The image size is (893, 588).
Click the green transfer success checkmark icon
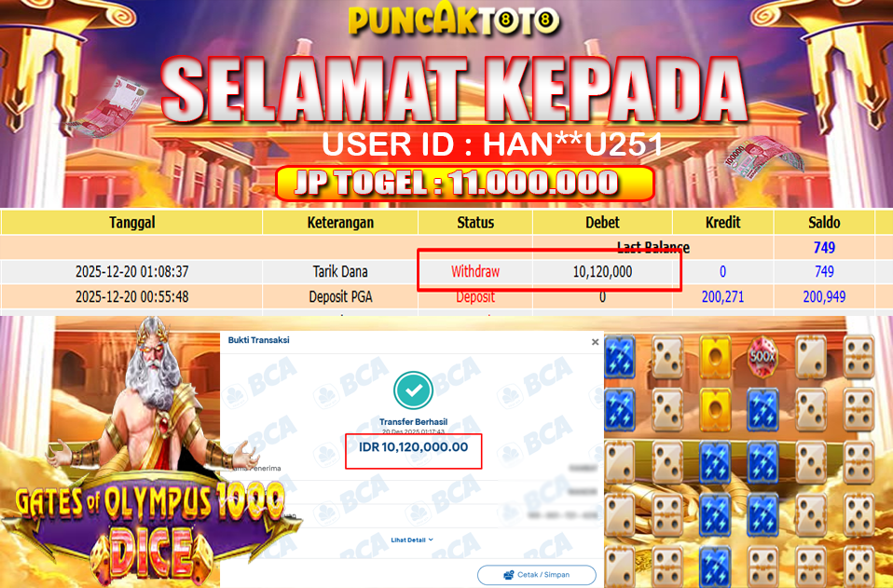(x=414, y=390)
